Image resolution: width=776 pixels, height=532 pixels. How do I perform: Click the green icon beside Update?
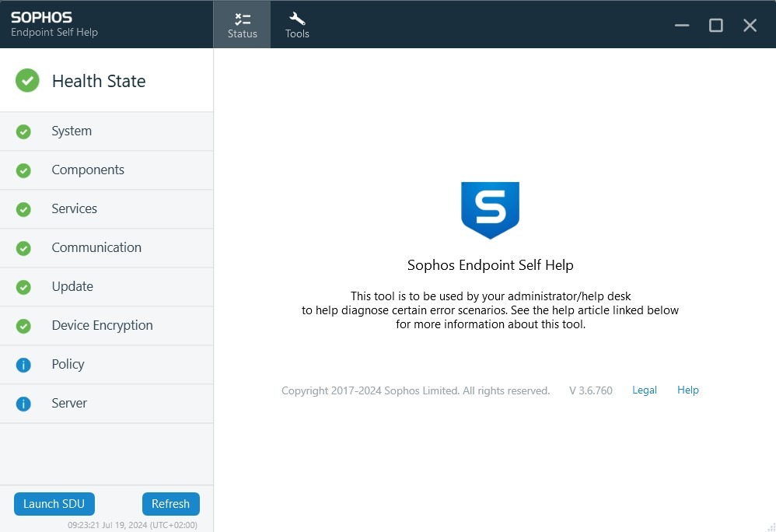tap(23, 286)
